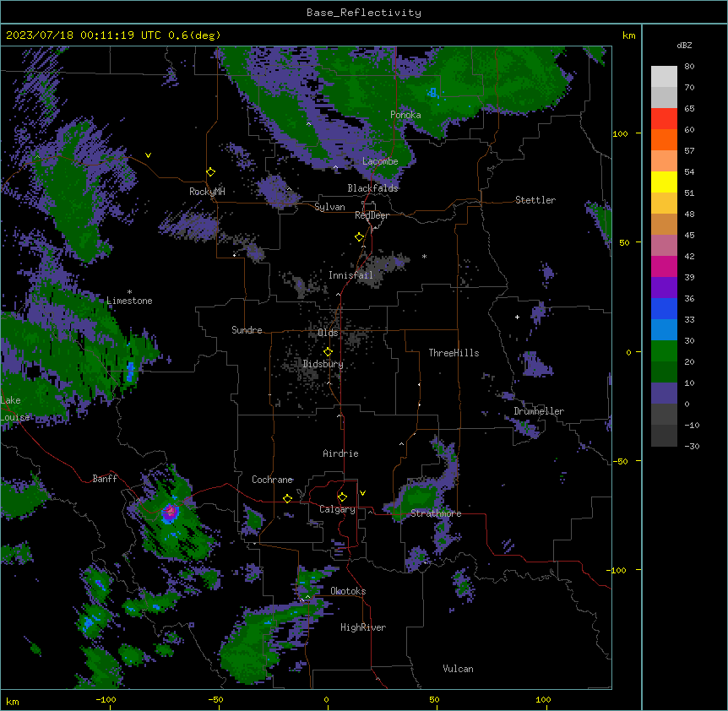Click the -100 tick on the bottom horizontal axis
The image size is (728, 711).
106,699
